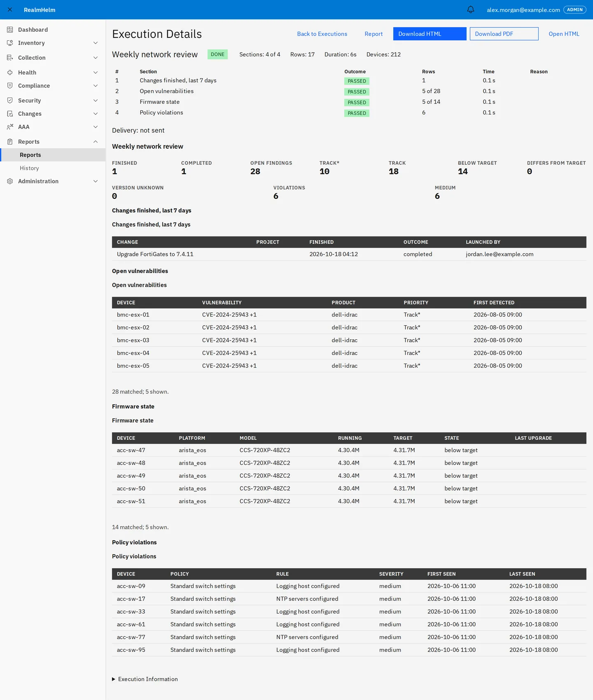Open the Dashboard menu item
593x700 pixels.
point(53,30)
